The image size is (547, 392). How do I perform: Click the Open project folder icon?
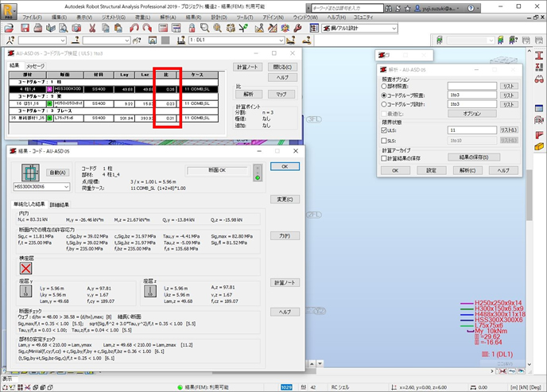click(x=9, y=28)
